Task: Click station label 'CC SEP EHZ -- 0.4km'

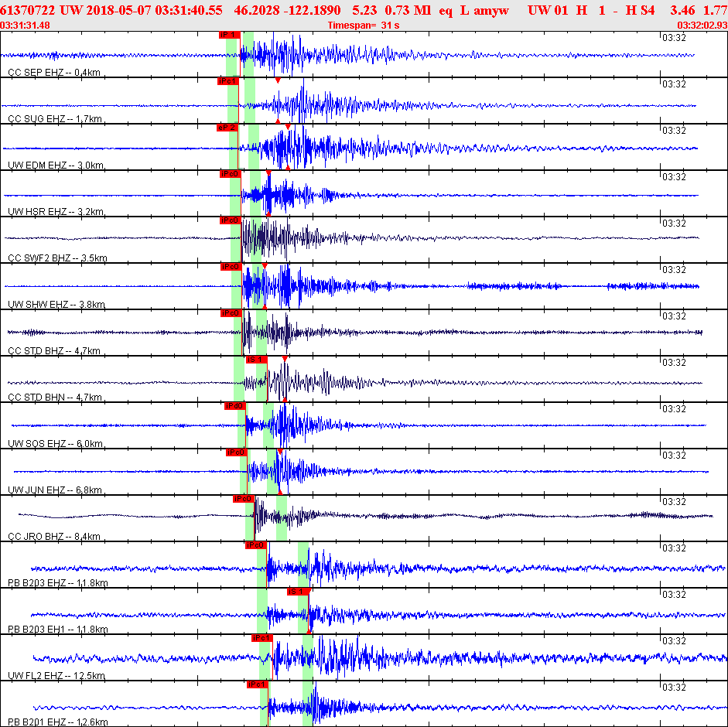Action: tap(54, 73)
